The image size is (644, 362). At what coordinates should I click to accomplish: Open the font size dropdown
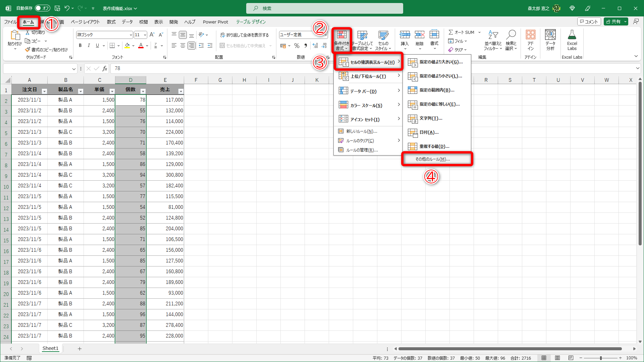tap(145, 35)
